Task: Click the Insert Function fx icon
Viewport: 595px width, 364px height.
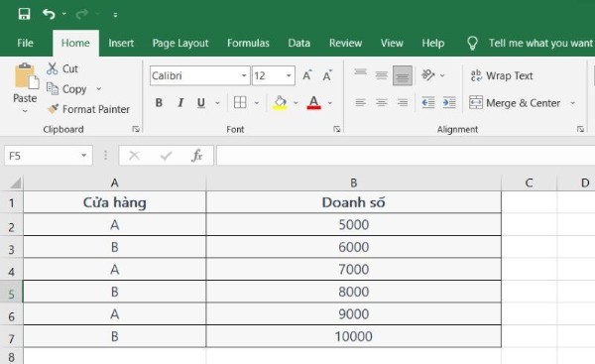Action: coord(197,156)
